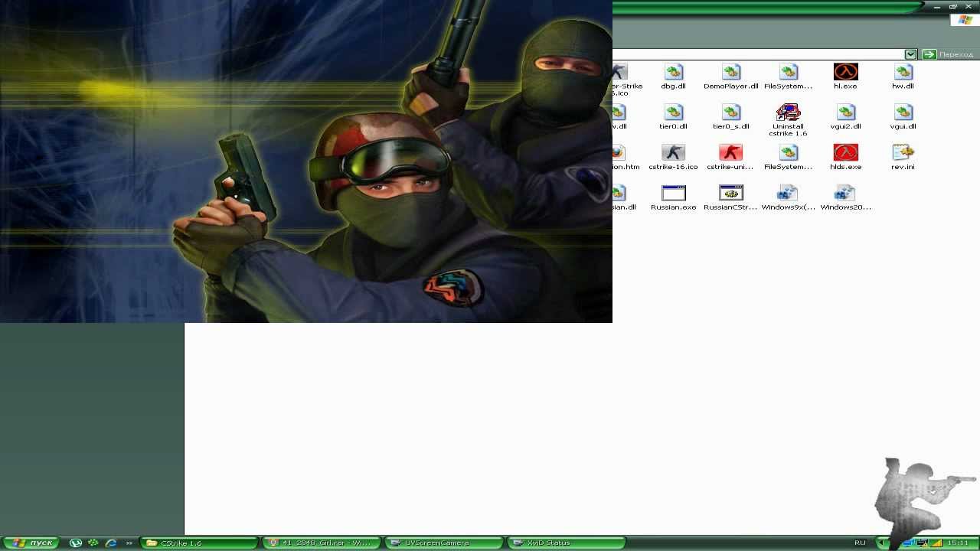
Task: Switch to 41_2848_Girl.rar WinRAR taskbar button
Action: coord(322,543)
